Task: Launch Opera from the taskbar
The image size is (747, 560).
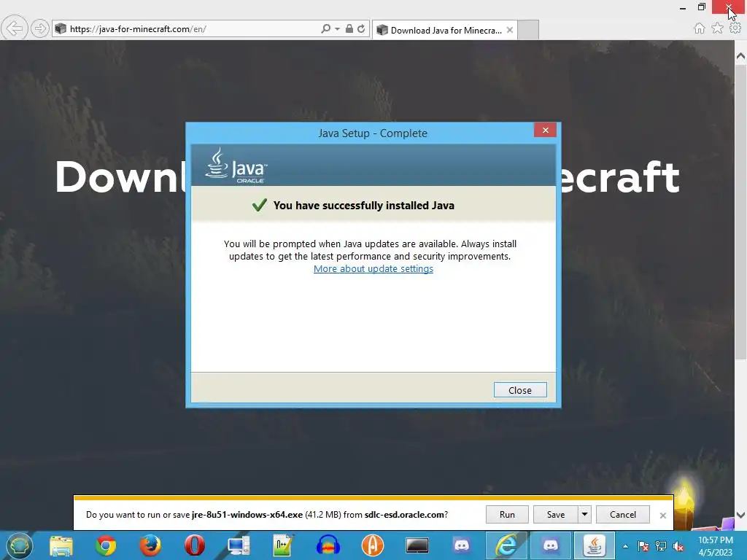Action: 194,545
